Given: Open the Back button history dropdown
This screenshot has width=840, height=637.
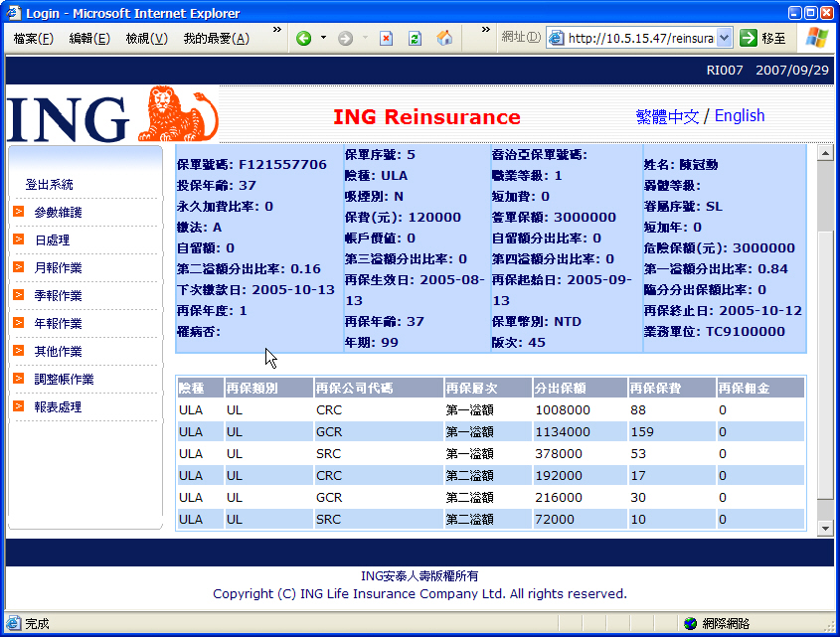Looking at the screenshot, I should click(x=323, y=38).
